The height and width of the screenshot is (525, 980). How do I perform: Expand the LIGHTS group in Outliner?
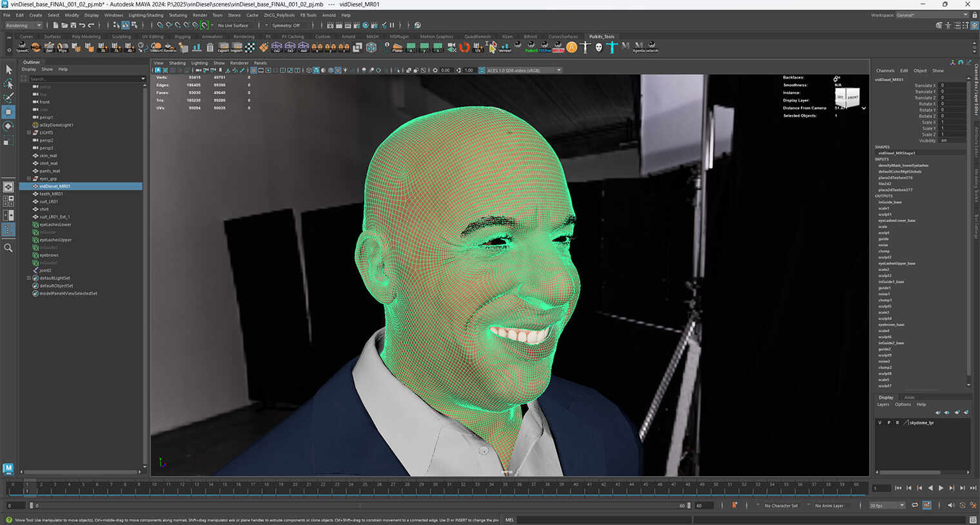click(29, 133)
